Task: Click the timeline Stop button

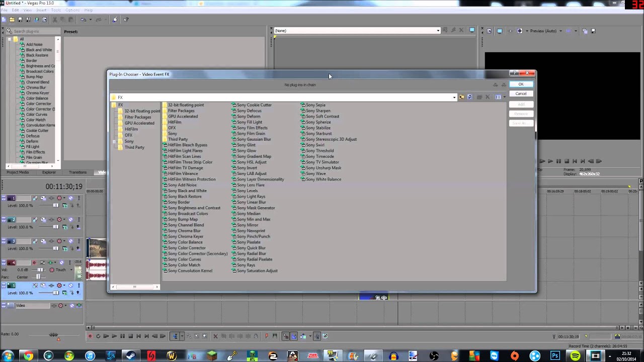Action: (130, 336)
